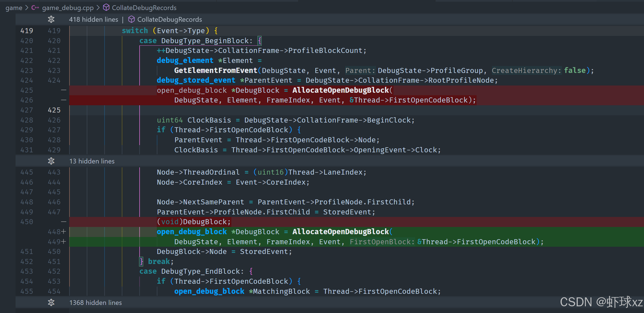Click plus marker on added line 449
Viewport: 644px width, 313px height.
click(x=64, y=242)
